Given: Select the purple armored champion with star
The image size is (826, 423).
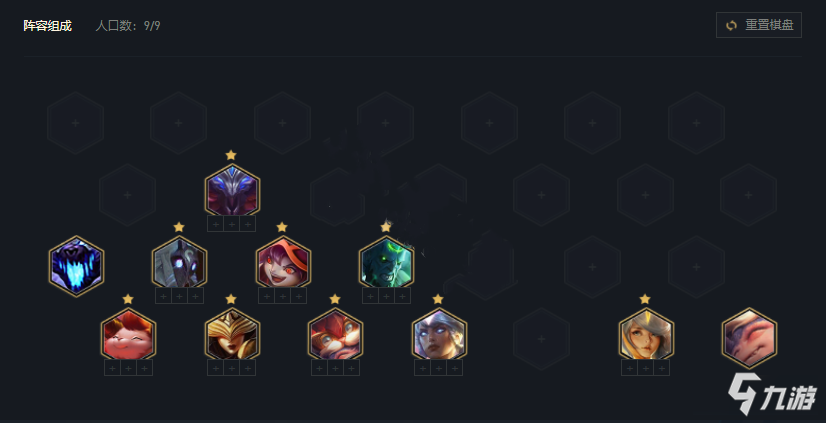Looking at the screenshot, I should [x=232, y=190].
